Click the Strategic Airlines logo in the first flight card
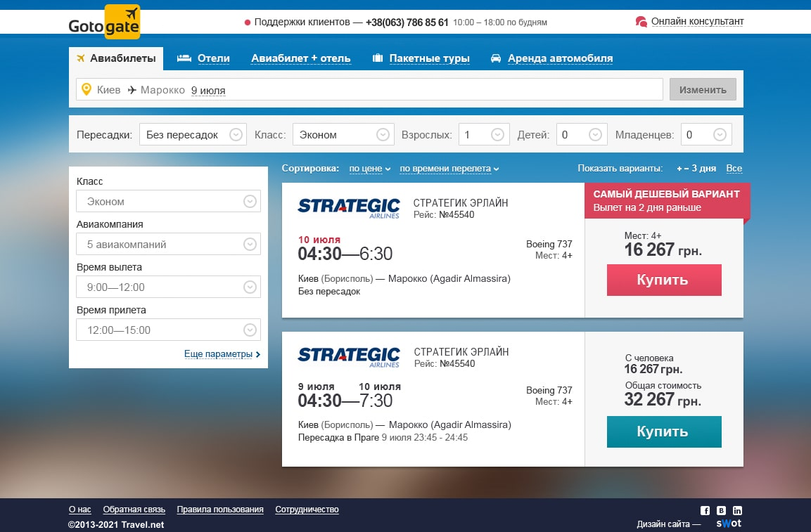This screenshot has height=532, width=811. pyautogui.click(x=349, y=208)
